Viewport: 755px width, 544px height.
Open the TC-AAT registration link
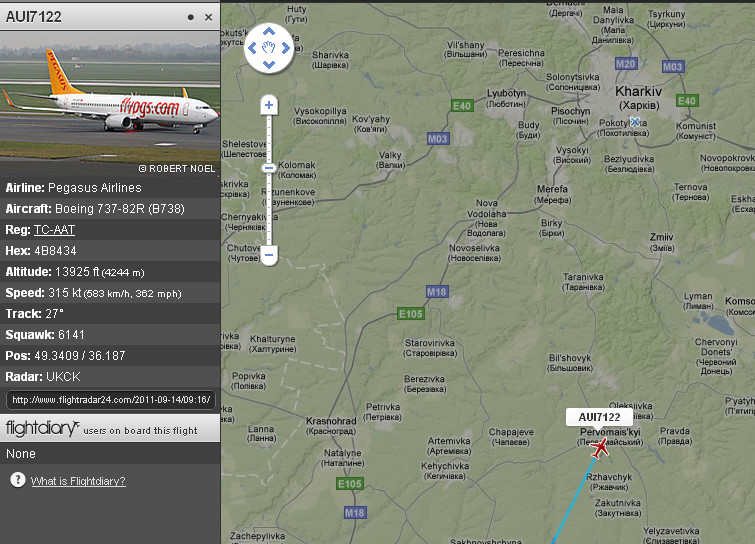pos(54,230)
